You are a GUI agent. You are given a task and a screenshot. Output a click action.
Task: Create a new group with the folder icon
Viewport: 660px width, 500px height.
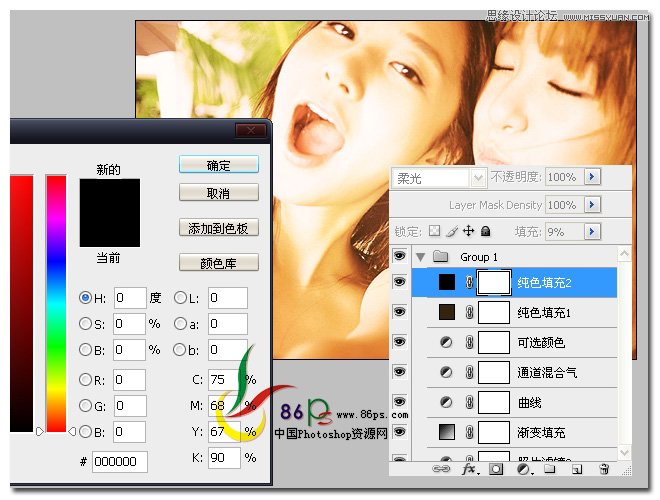coord(549,469)
